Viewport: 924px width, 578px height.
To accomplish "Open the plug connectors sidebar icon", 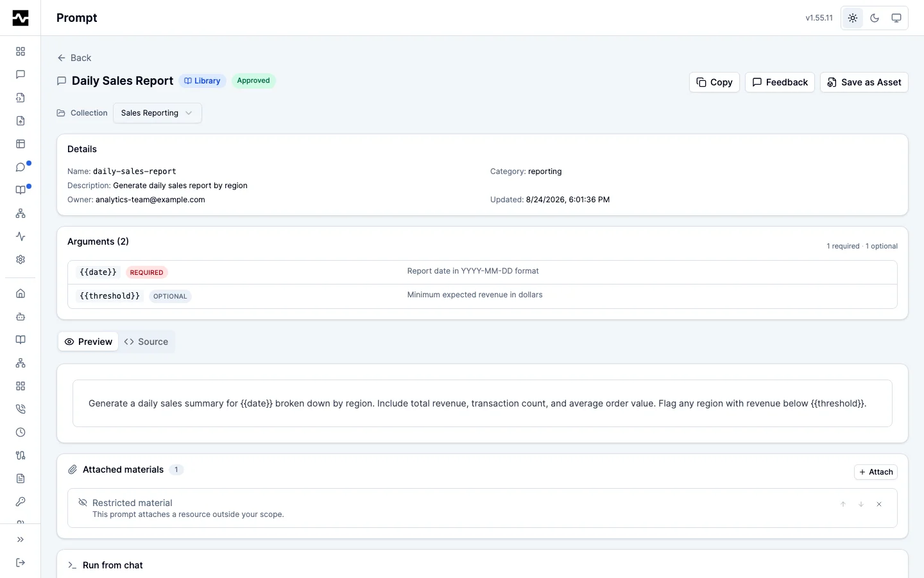I will click(x=21, y=455).
